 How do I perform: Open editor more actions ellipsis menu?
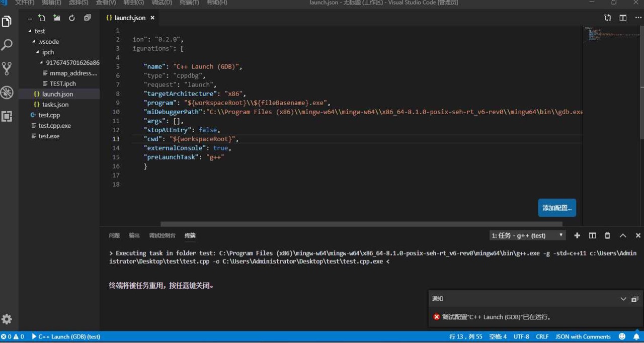638,18
